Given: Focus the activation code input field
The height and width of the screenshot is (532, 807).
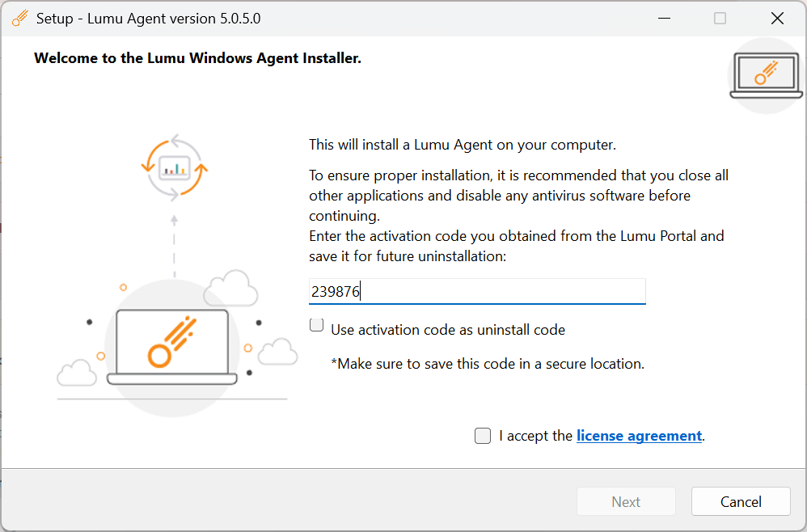Looking at the screenshot, I should click(x=477, y=292).
